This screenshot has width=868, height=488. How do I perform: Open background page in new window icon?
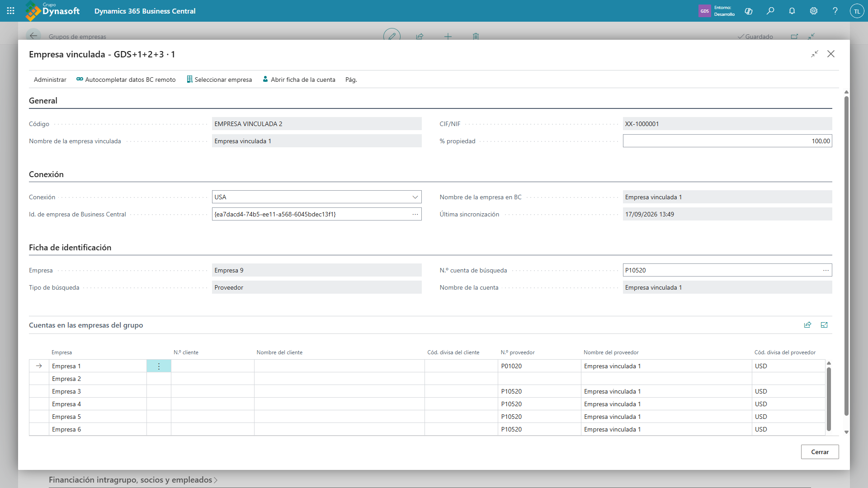pos(794,36)
